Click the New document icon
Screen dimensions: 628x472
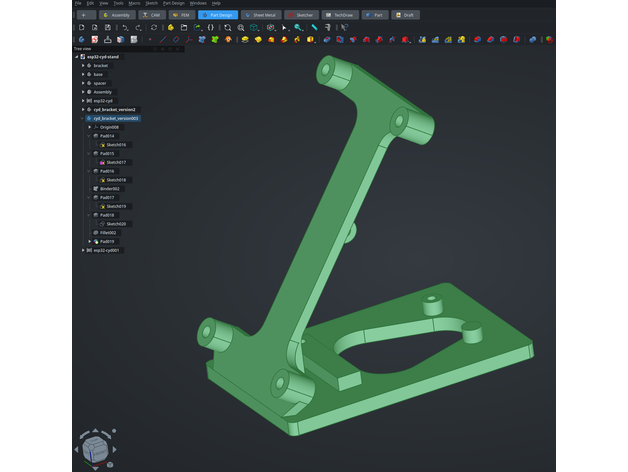[x=79, y=28]
